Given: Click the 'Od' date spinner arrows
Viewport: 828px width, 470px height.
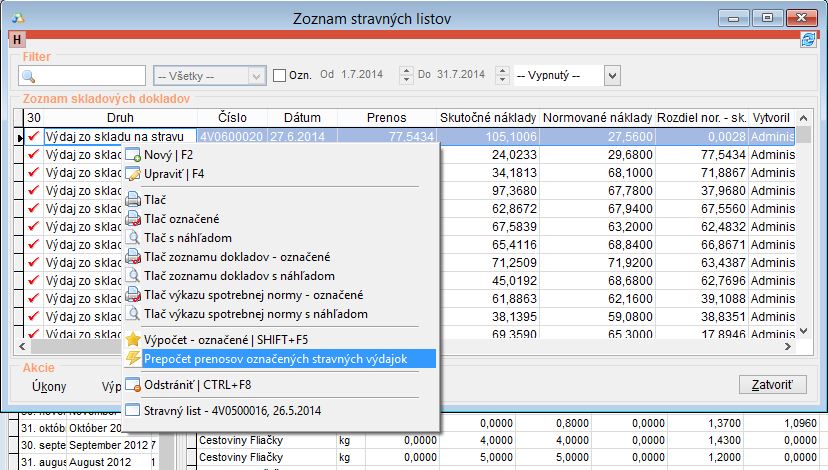Looking at the screenshot, I should coord(406,76).
